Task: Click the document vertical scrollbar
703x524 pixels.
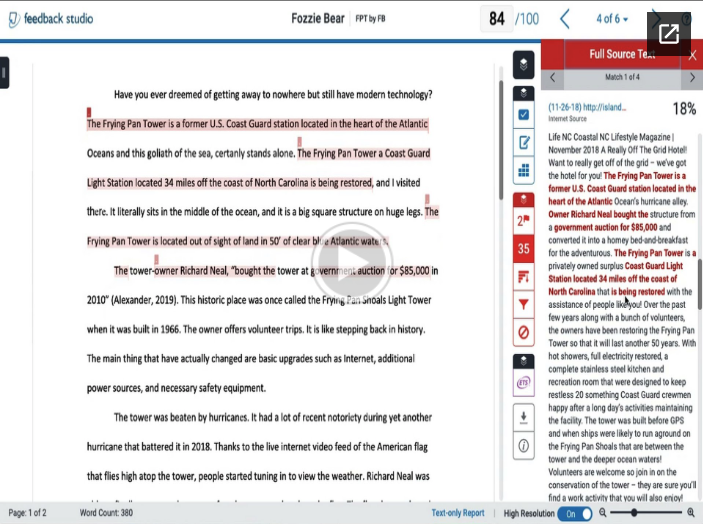Action: coord(501,140)
